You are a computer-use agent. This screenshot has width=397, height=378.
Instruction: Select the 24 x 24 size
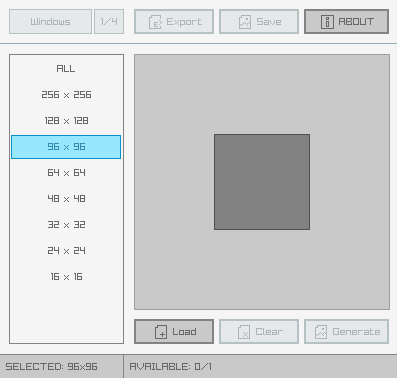(x=66, y=251)
